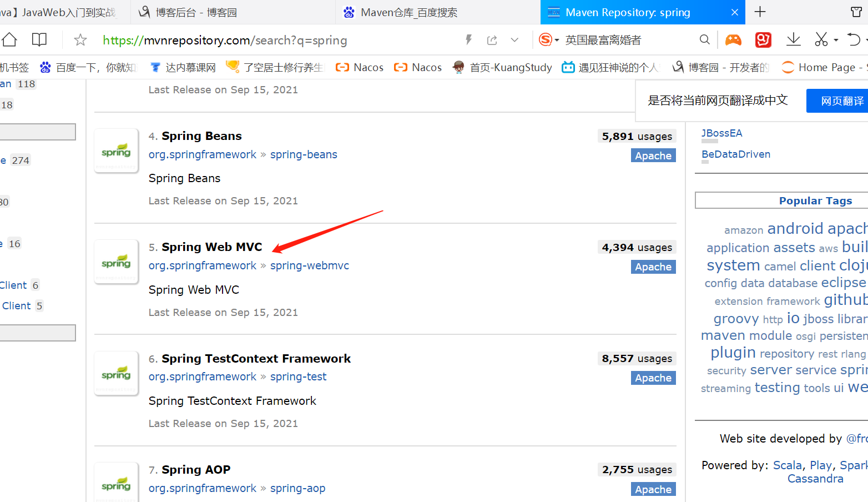Click the share icon in the address bar
This screenshot has width=868, height=502.
[492, 40]
